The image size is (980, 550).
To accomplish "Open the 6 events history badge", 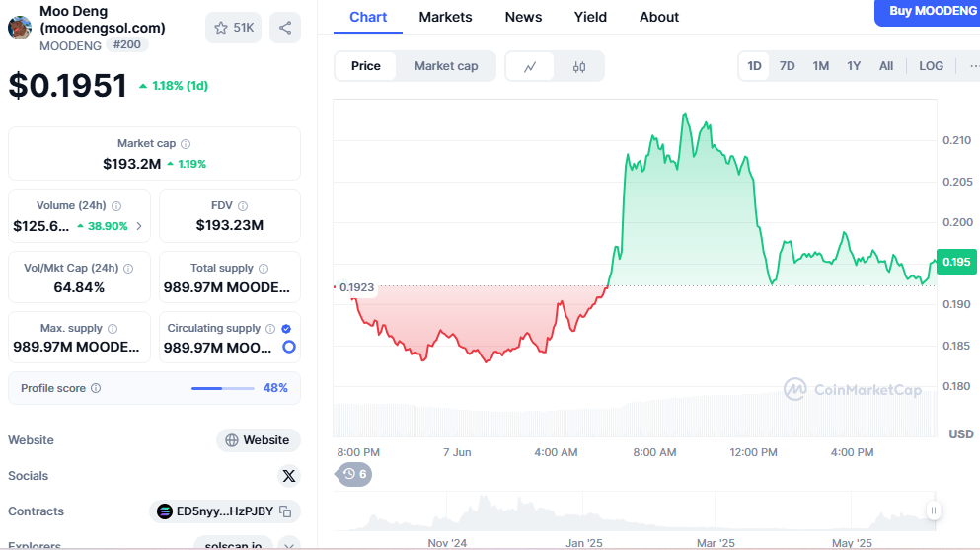I will coord(354,474).
